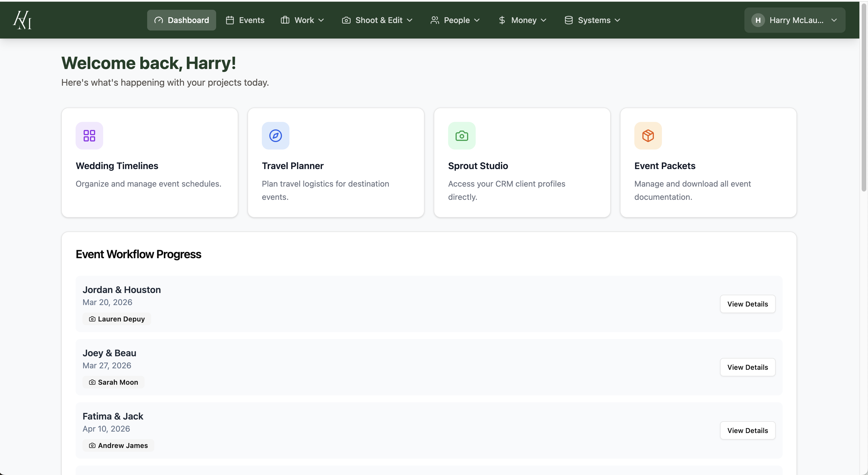Viewport: 868px width, 475px height.
Task: View Details for Jordan & Houston
Action: pyautogui.click(x=747, y=304)
